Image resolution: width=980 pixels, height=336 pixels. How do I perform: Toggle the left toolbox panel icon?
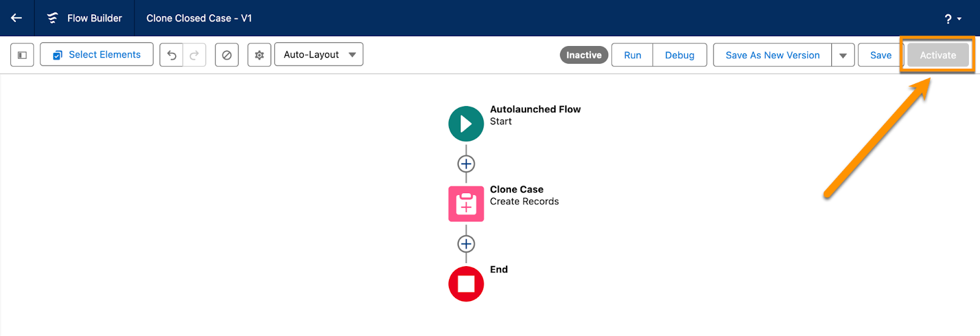click(22, 55)
